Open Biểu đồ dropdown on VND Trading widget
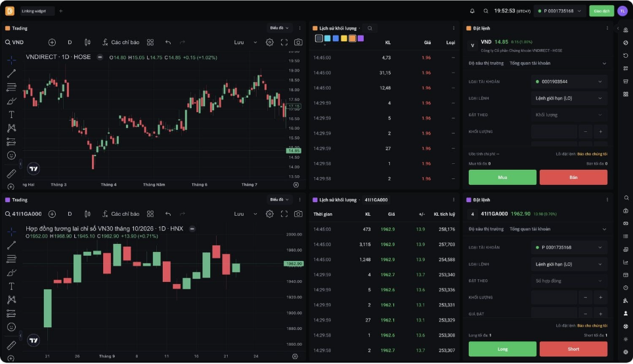 click(x=279, y=28)
